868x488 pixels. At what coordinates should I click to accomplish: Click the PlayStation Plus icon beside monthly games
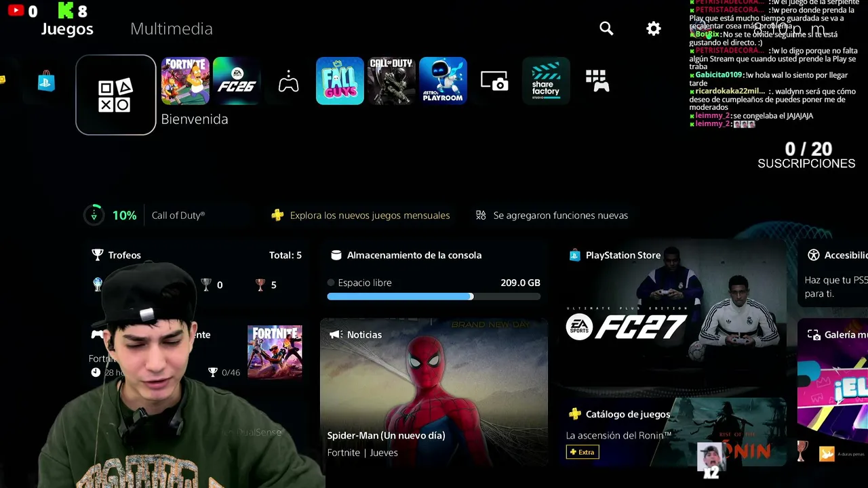[277, 215]
